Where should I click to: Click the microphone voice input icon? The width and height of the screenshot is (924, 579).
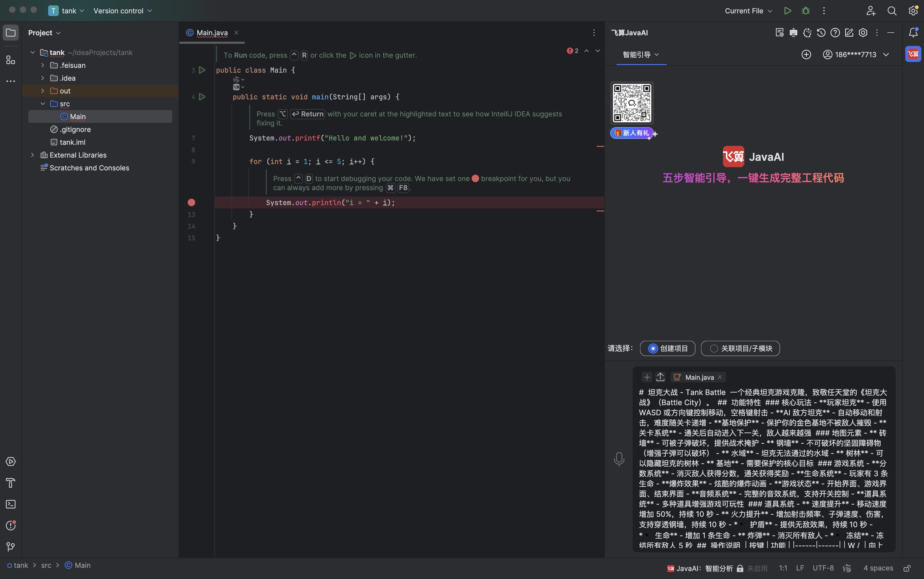(619, 459)
